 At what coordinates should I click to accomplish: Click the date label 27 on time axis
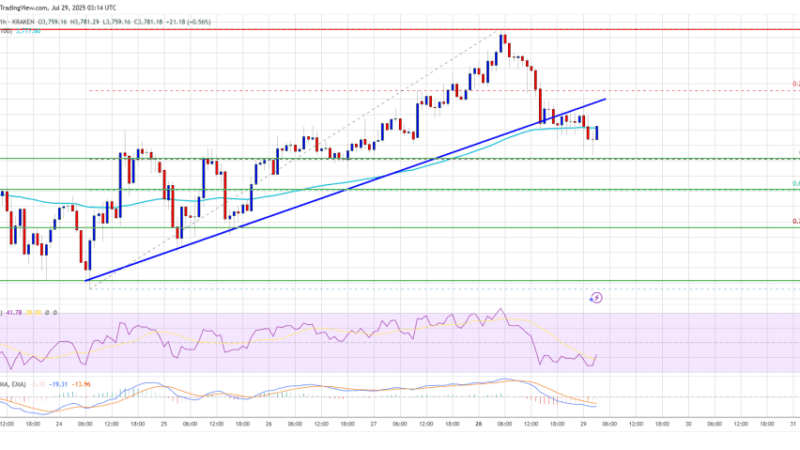pyautogui.click(x=373, y=424)
